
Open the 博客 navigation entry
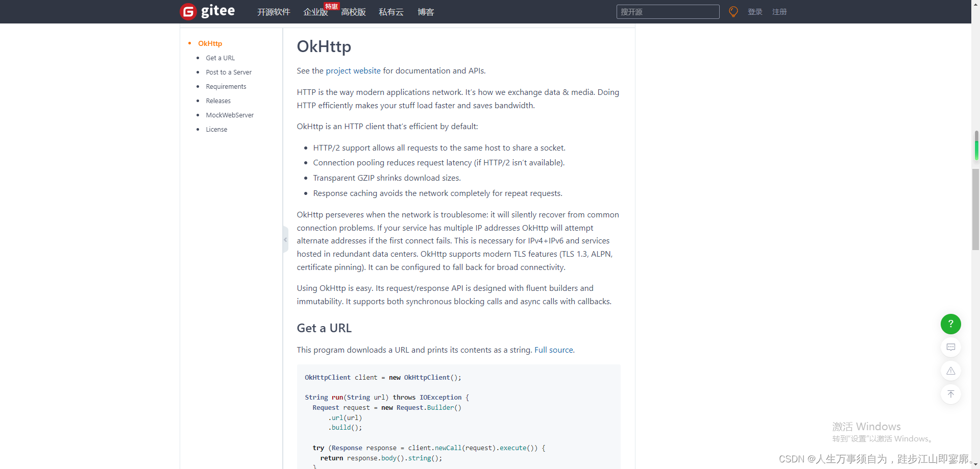[x=425, y=12]
